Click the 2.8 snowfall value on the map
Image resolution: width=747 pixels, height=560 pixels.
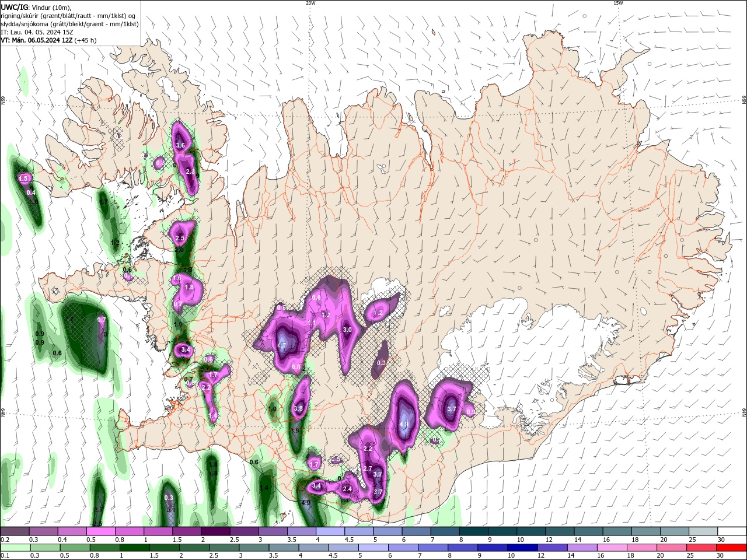tap(190, 172)
